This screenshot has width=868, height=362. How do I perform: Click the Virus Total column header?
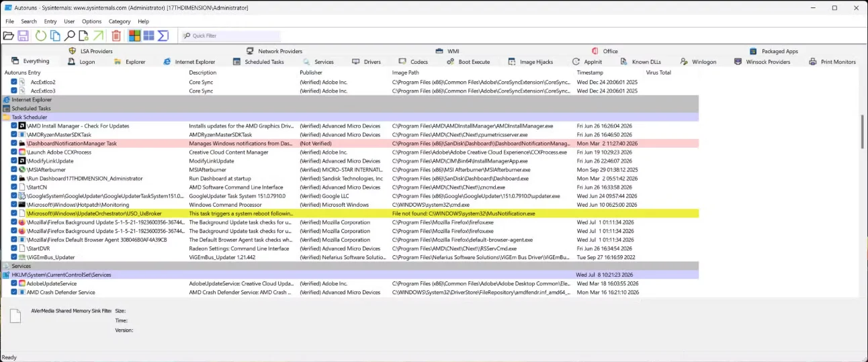(x=658, y=73)
